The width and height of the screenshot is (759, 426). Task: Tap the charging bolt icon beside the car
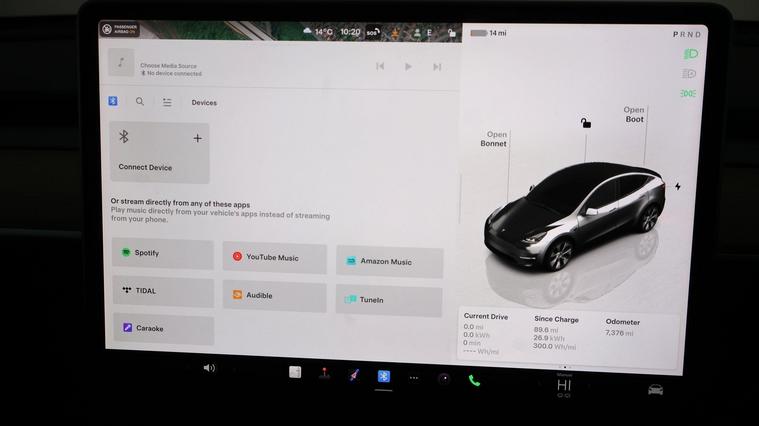click(677, 187)
